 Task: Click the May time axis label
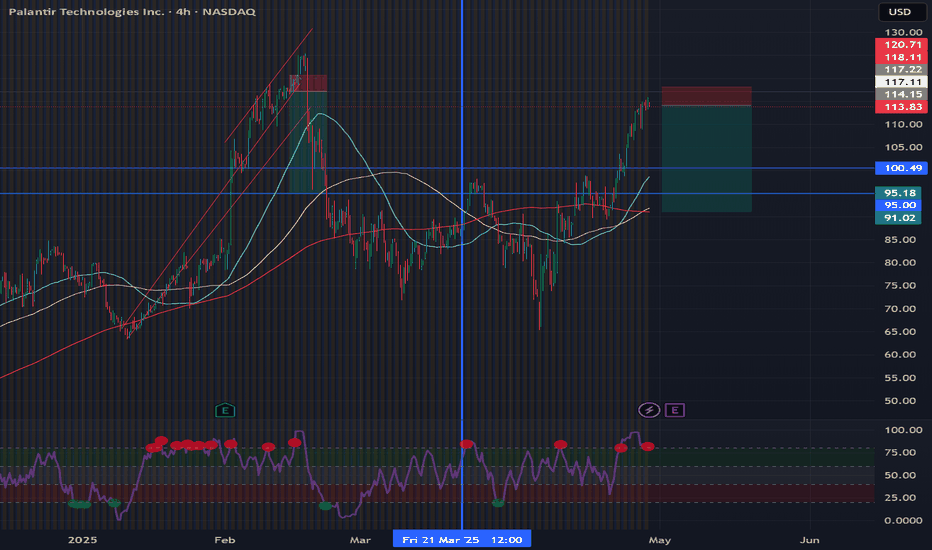660,540
